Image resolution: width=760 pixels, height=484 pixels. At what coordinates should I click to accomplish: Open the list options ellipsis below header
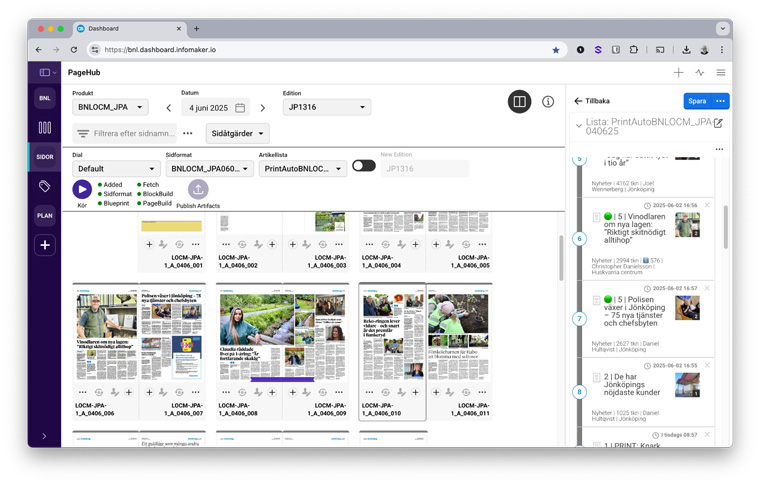719,149
